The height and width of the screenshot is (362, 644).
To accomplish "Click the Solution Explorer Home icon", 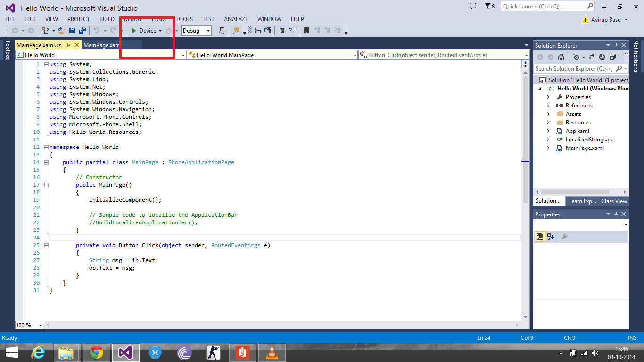I will [561, 57].
